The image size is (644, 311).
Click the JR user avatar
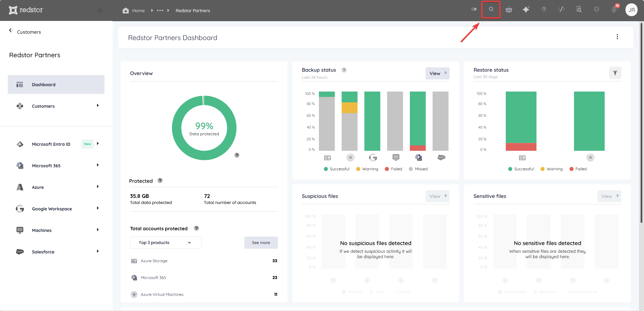(x=632, y=10)
